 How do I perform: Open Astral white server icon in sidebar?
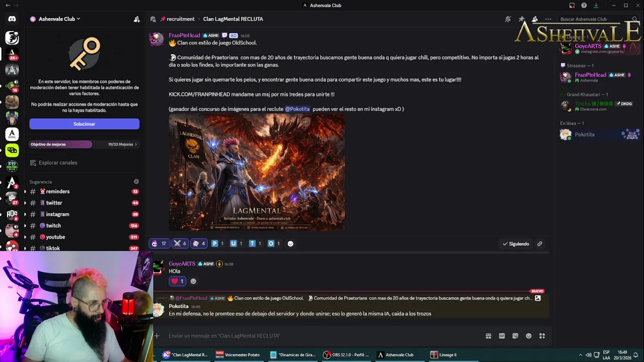[12, 134]
